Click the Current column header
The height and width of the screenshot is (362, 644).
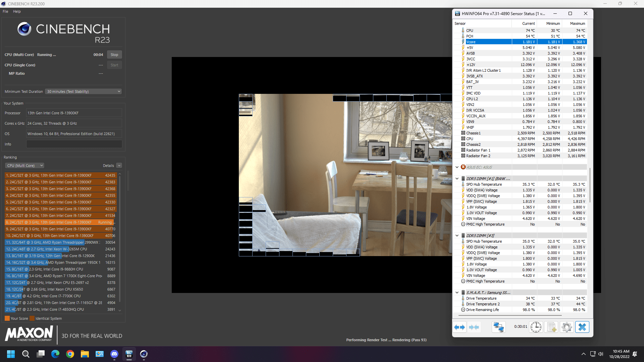(524, 23)
